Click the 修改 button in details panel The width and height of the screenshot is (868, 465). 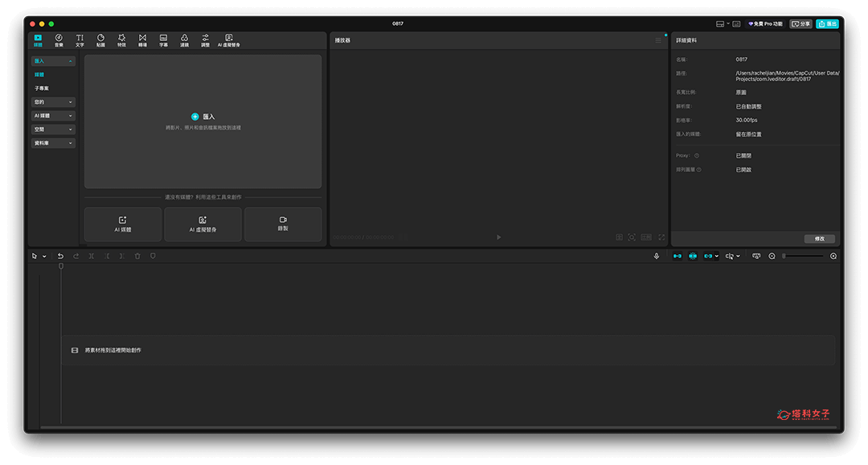tap(819, 239)
